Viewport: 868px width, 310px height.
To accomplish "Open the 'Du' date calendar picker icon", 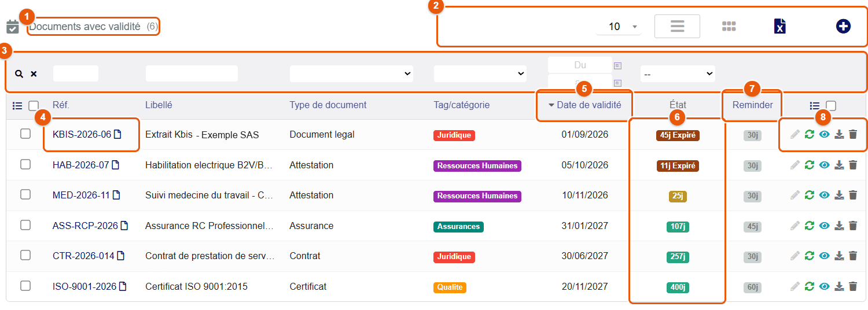I will point(617,65).
